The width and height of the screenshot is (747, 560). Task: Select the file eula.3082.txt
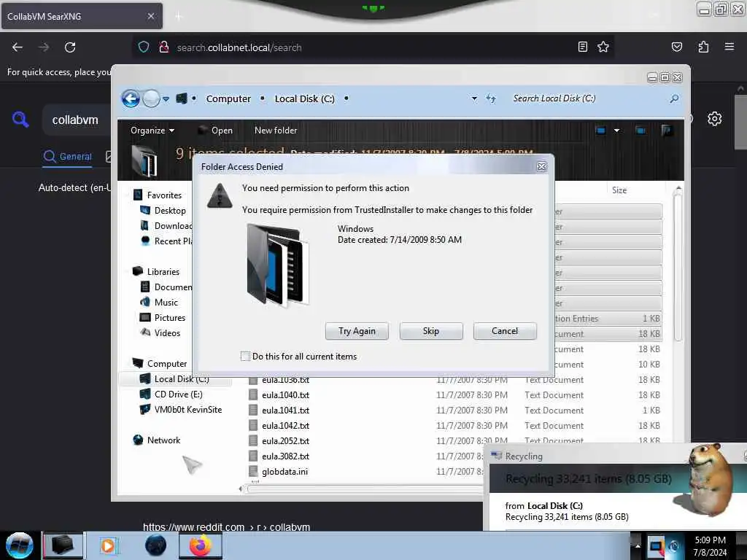pyautogui.click(x=285, y=456)
